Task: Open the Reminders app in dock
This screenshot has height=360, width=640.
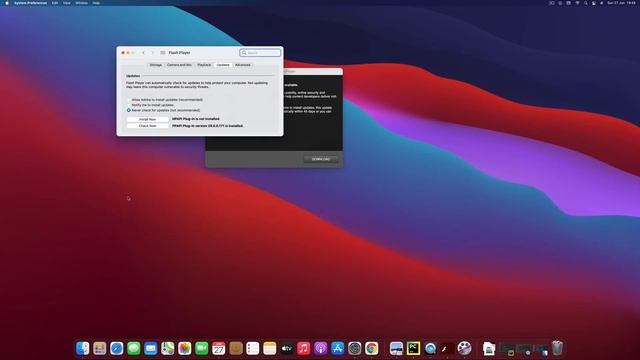Action: [x=253, y=348]
